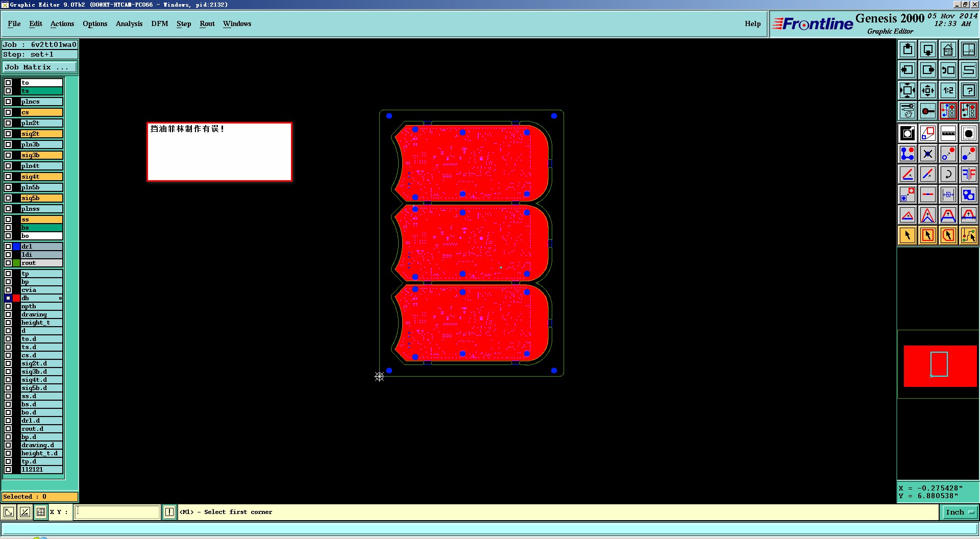Click the pan down view icon
The image size is (980, 539).
pos(928,50)
